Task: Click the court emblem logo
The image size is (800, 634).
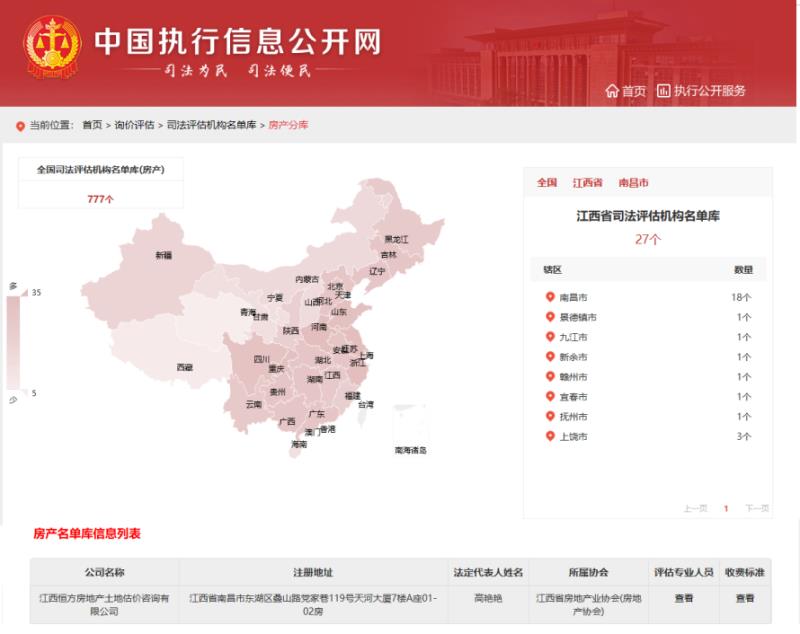Action: (52, 46)
